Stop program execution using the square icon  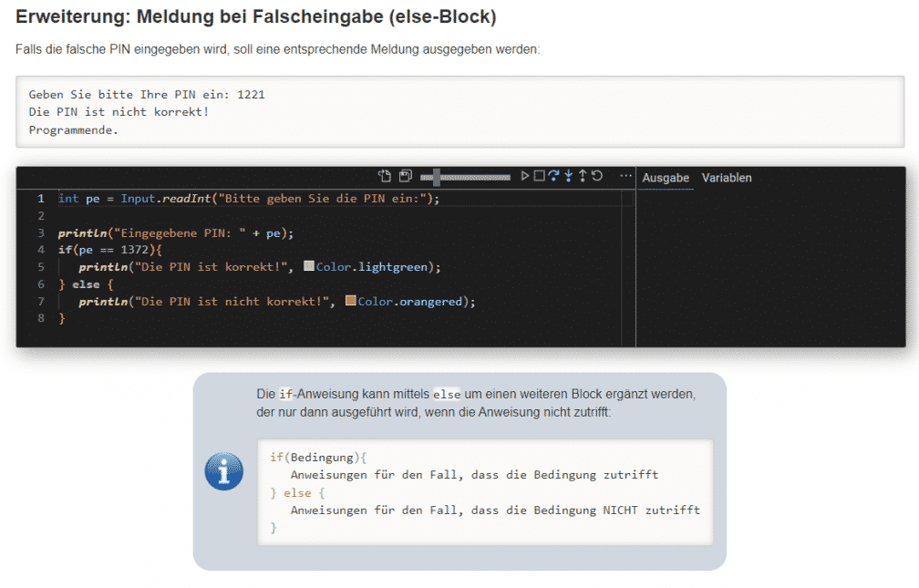(538, 176)
